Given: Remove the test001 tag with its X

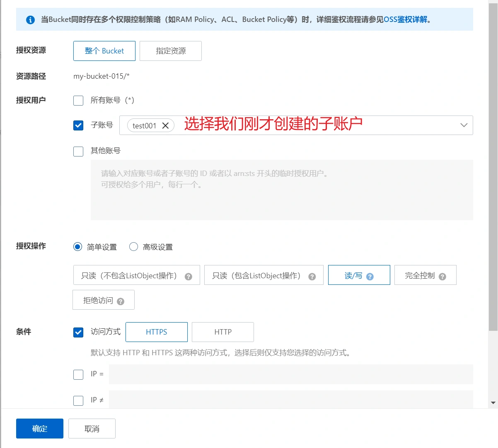Looking at the screenshot, I should click(x=165, y=125).
